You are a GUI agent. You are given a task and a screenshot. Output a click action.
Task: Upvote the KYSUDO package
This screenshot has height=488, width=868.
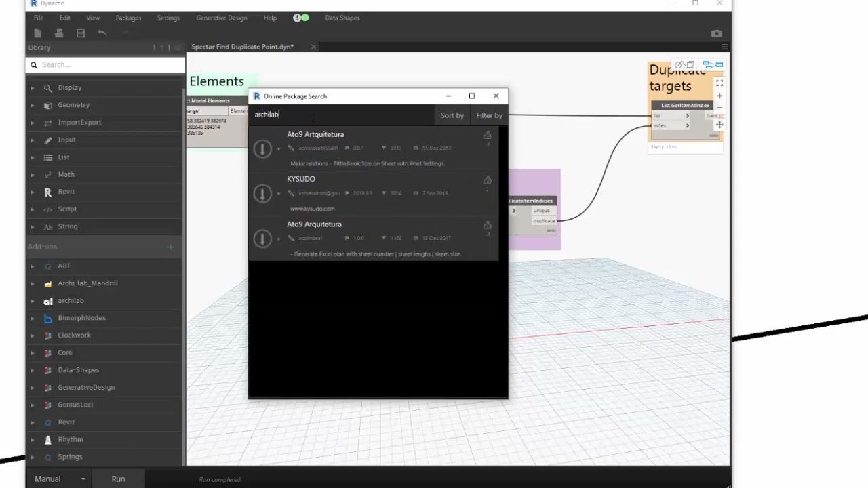tap(487, 180)
